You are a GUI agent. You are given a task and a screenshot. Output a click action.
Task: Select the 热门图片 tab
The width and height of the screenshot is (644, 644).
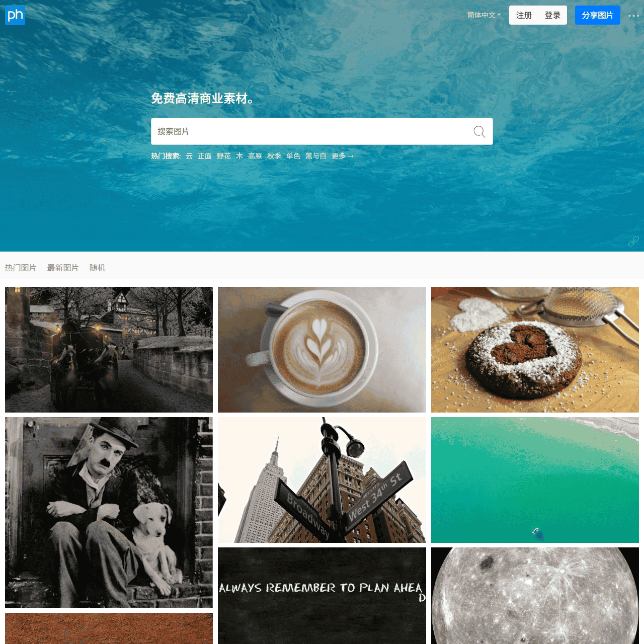coord(21,268)
